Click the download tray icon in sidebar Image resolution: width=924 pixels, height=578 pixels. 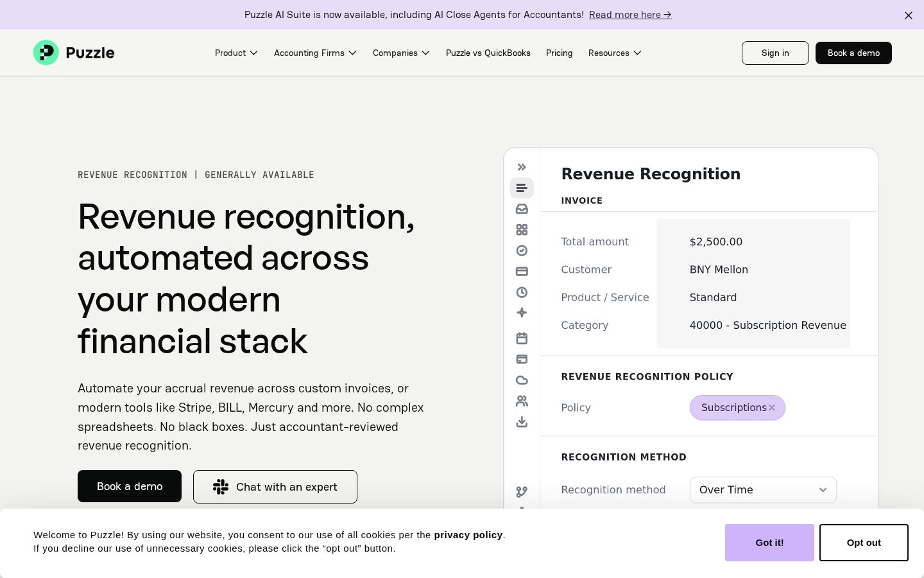(x=522, y=422)
